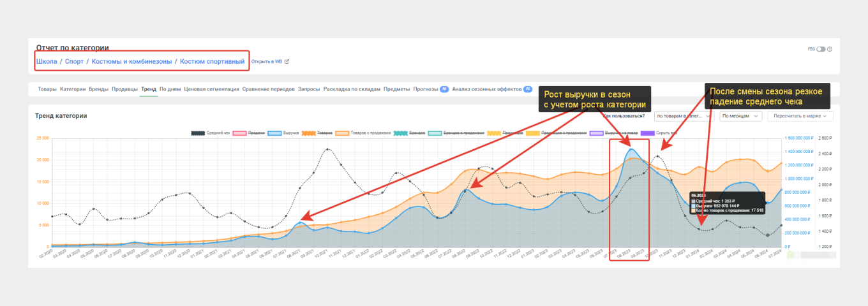Image resolution: width=868 pixels, height=306 pixels.
Task: Open the 'Ценовая сегментация' tab
Action: click(211, 89)
